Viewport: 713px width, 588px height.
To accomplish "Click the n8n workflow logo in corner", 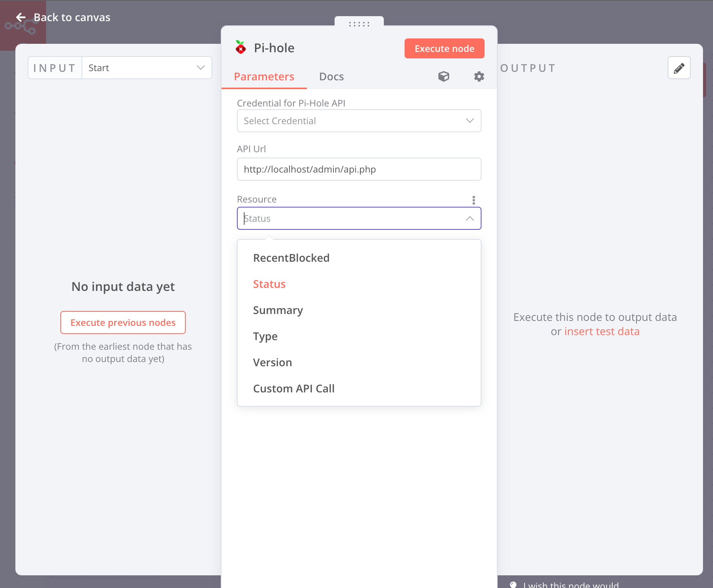I will pos(22,26).
